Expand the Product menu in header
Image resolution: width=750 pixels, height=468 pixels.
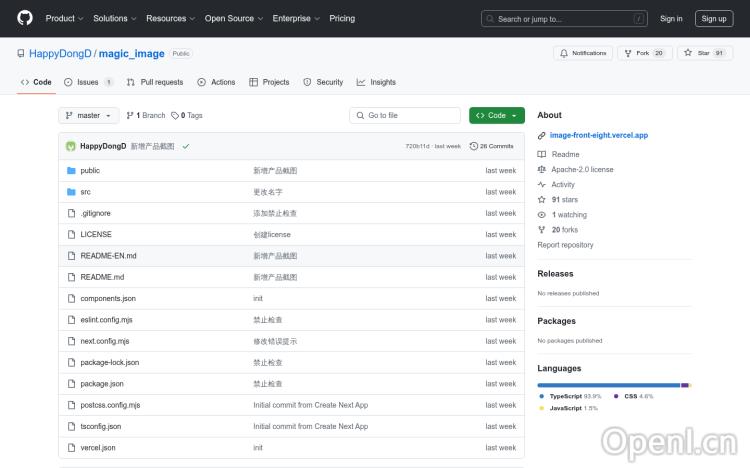tap(64, 18)
